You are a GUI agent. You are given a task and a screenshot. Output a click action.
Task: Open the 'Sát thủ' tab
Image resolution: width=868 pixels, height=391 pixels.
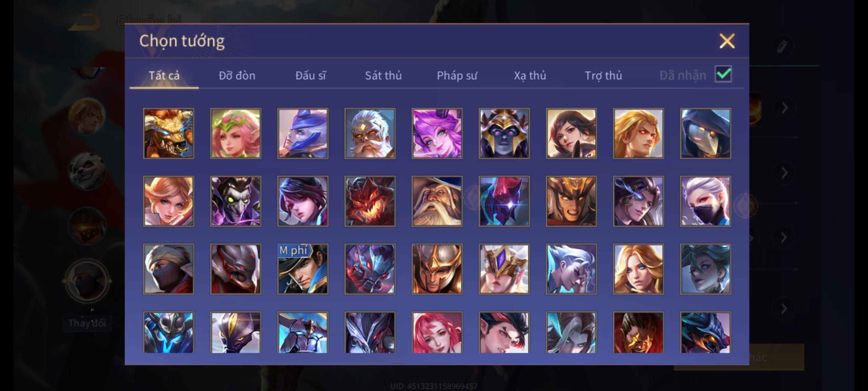(383, 75)
